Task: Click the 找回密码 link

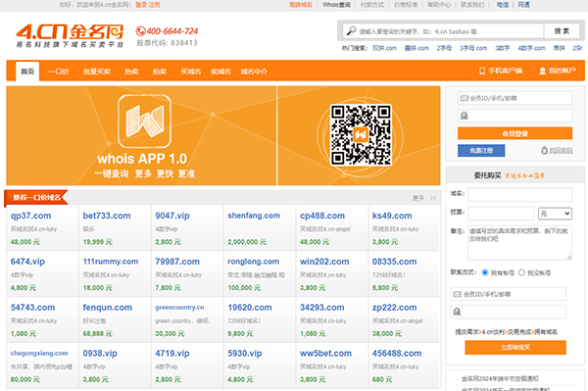Action: [x=561, y=150]
